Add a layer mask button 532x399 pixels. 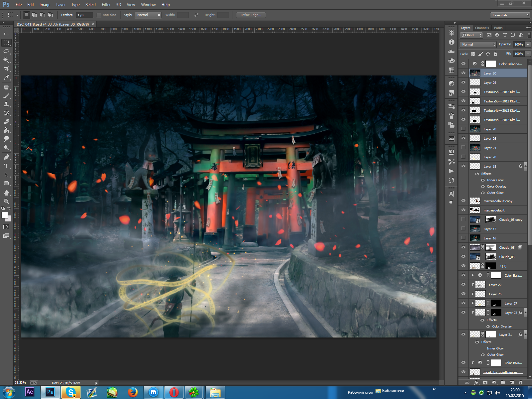pos(485,383)
